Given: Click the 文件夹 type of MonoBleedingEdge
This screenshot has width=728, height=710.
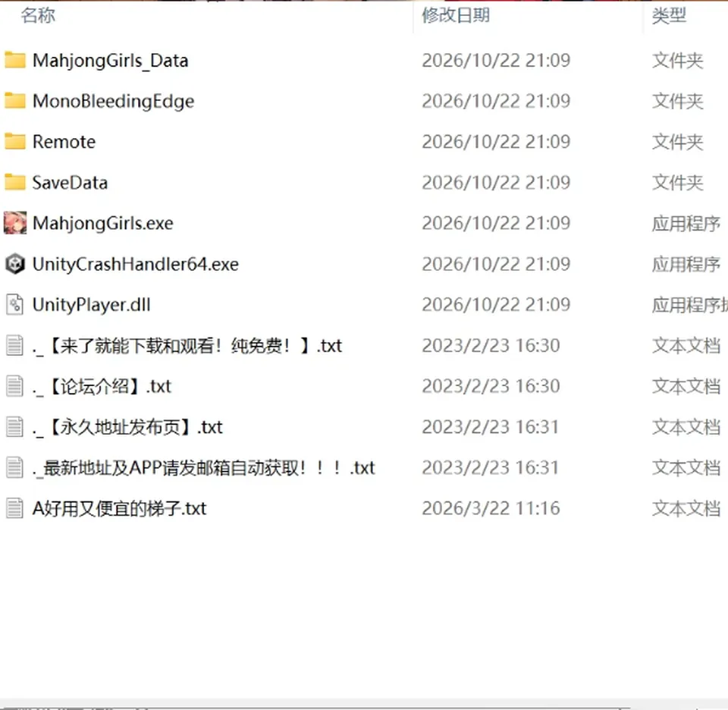Looking at the screenshot, I should 678,101.
